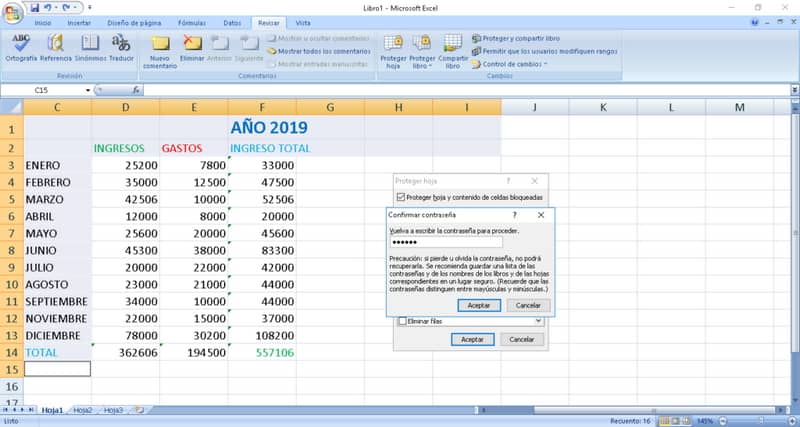Switch to the Inicio tab
Image resolution: width=800 pixels, height=427 pixels.
(43, 23)
